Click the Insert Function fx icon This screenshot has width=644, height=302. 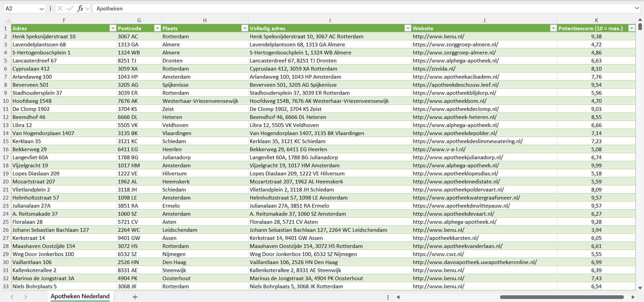(x=80, y=8)
